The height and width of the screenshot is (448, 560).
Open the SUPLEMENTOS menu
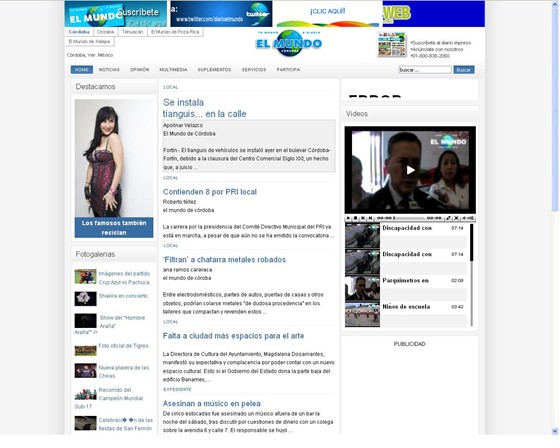pos(214,70)
